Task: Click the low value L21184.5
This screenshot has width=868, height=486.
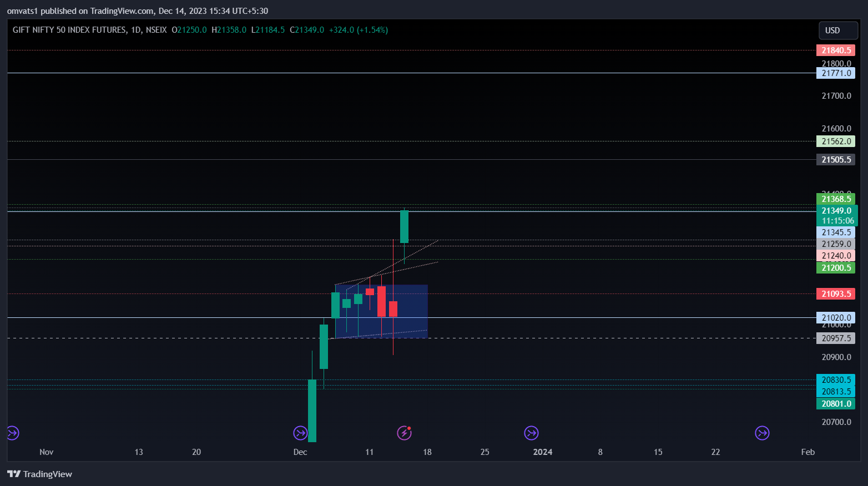Action: [x=268, y=30]
